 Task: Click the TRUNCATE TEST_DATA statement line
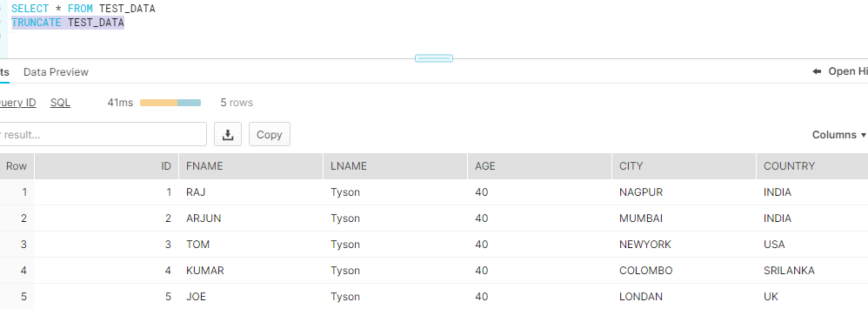pyautogui.click(x=68, y=23)
